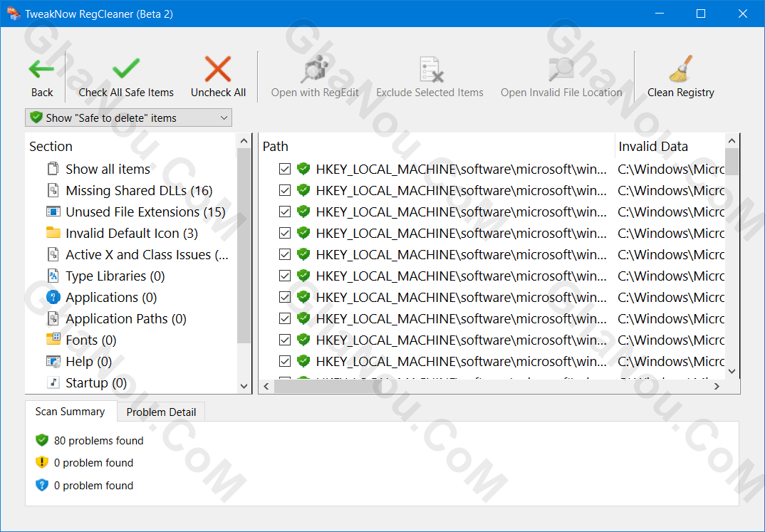Click the Invalid Data column header

tap(670, 146)
